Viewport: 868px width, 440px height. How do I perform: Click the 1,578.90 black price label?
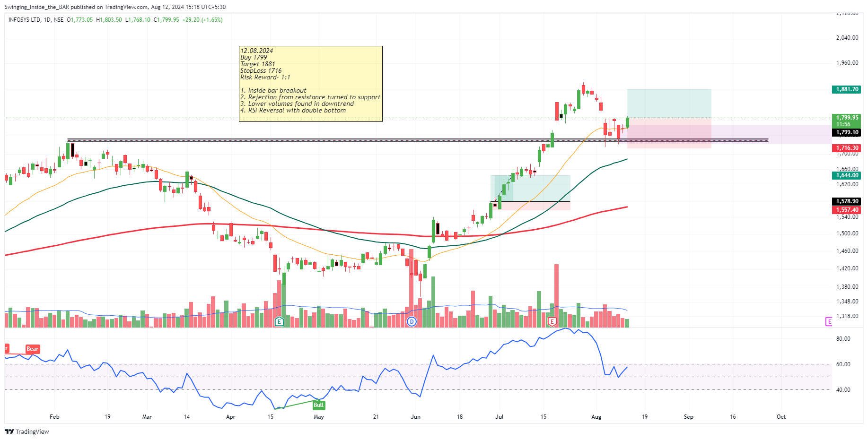point(847,201)
